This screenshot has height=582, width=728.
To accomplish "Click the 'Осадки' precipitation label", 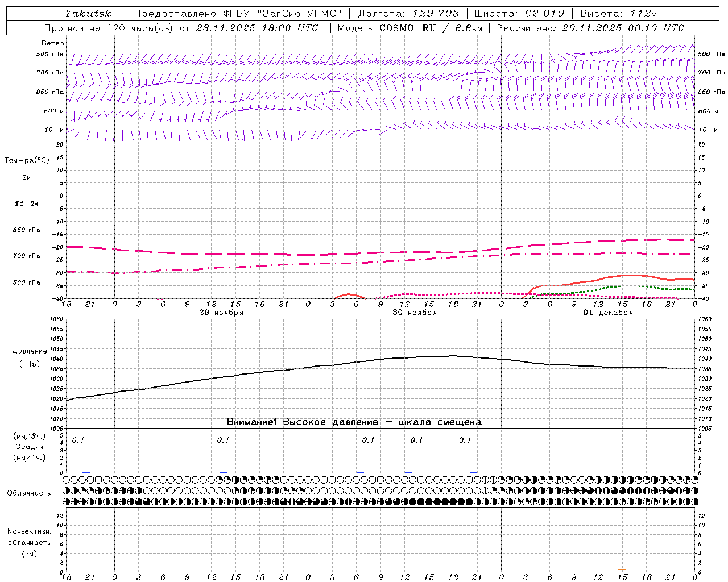I will [30, 447].
